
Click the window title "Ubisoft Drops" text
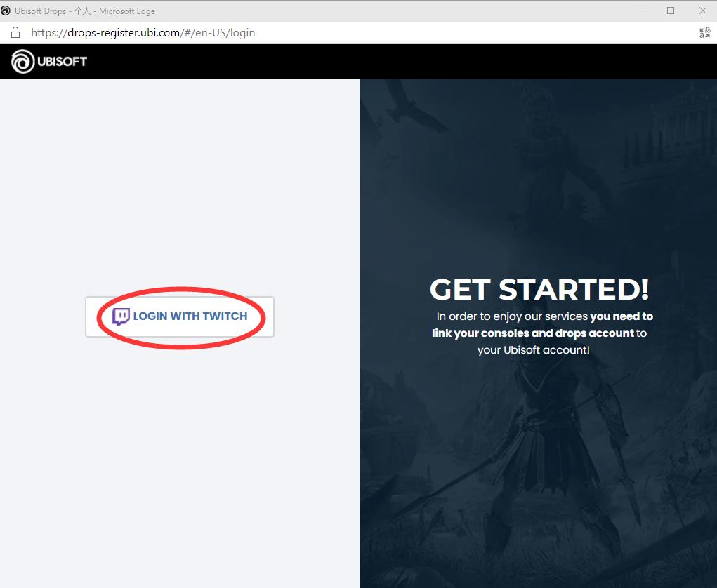tap(41, 11)
